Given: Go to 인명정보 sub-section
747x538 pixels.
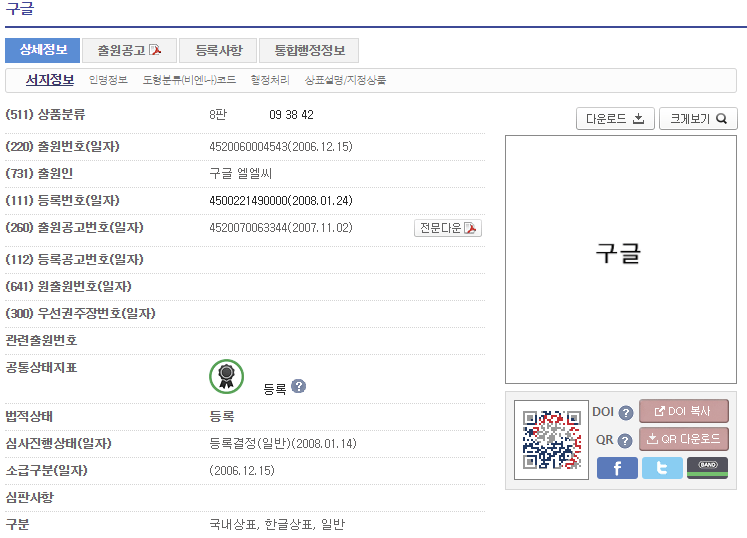Looking at the screenshot, I should (x=108, y=80).
